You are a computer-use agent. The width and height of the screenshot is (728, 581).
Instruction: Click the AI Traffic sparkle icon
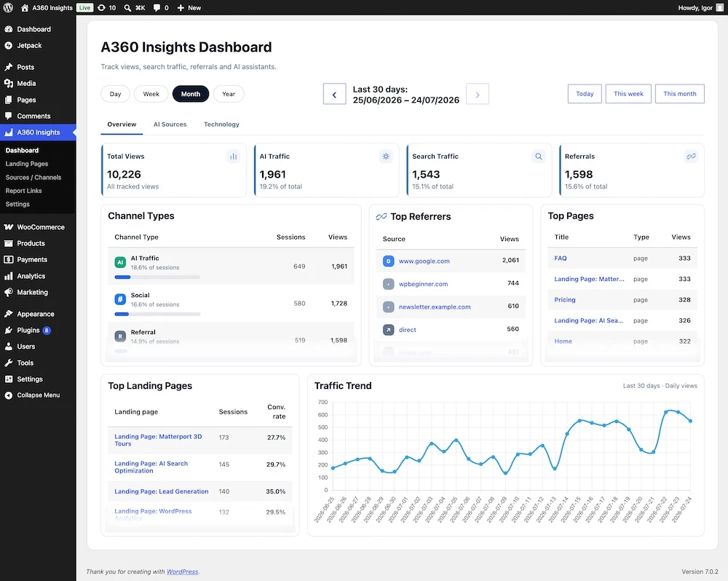click(x=386, y=157)
